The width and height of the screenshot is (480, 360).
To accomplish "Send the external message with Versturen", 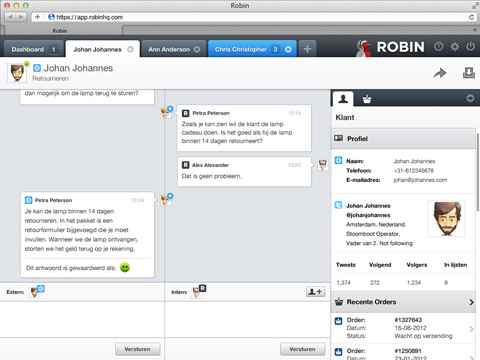I will pos(137,349).
